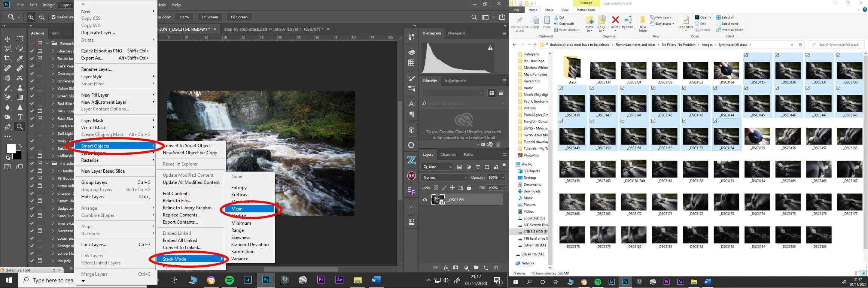Screen dimensions: 868x288
Task: Select the Clone Stamp tool
Action: click(20, 88)
